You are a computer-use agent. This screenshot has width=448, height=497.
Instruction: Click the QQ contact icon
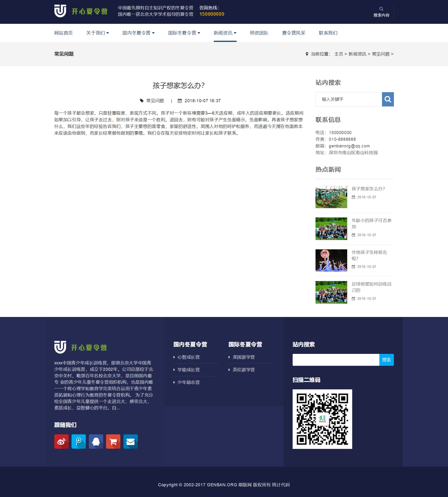(x=96, y=442)
